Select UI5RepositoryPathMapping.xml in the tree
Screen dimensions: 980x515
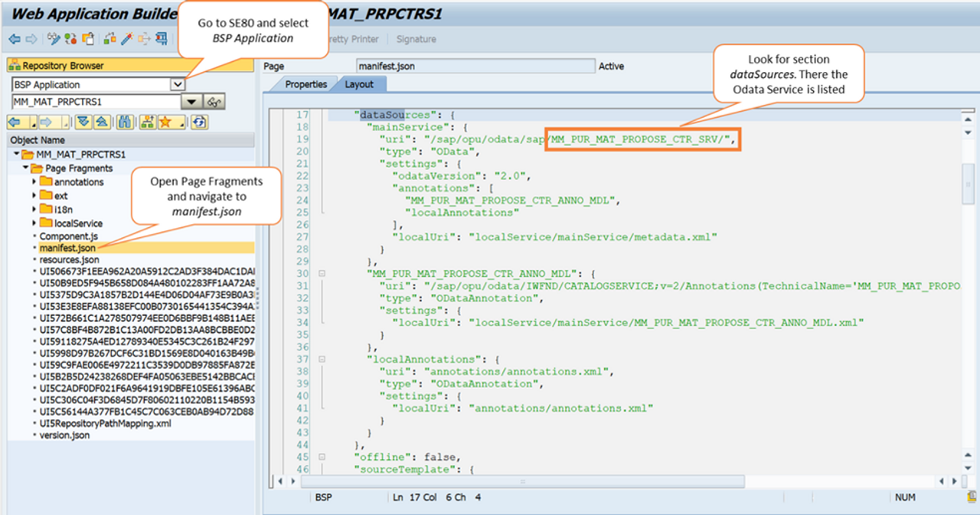tap(105, 423)
